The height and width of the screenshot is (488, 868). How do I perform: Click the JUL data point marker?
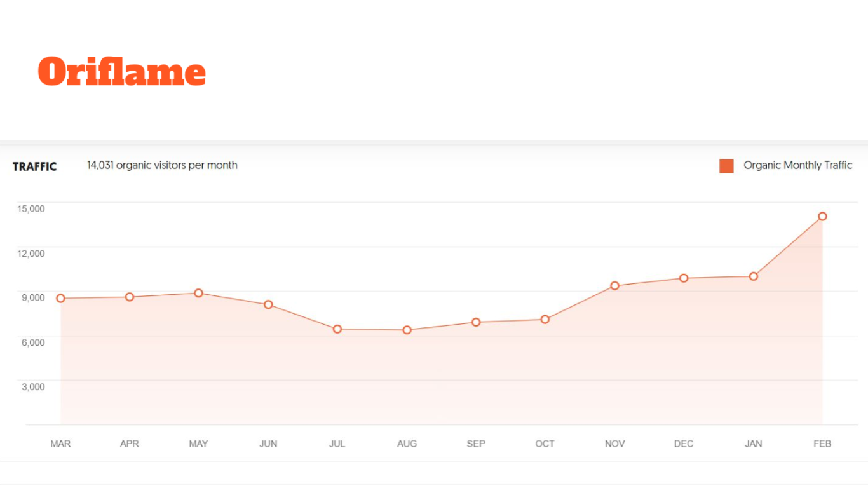337,329
